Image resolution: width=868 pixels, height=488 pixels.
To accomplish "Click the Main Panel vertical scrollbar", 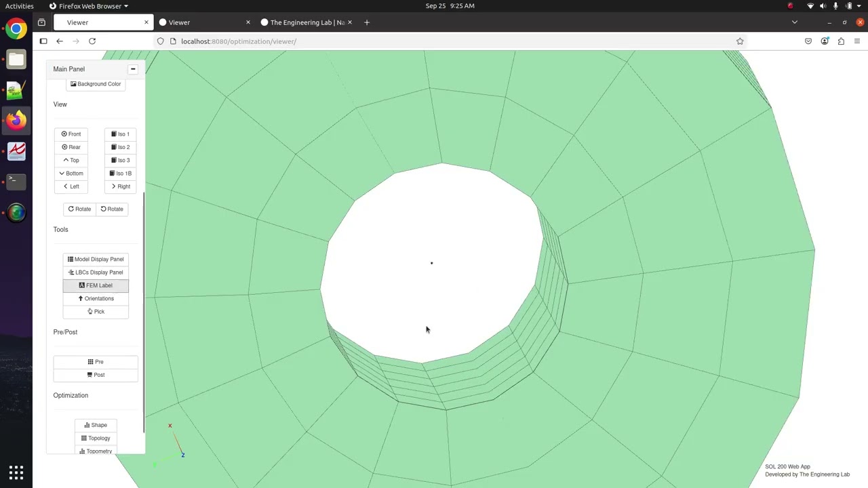I will pos(143,312).
